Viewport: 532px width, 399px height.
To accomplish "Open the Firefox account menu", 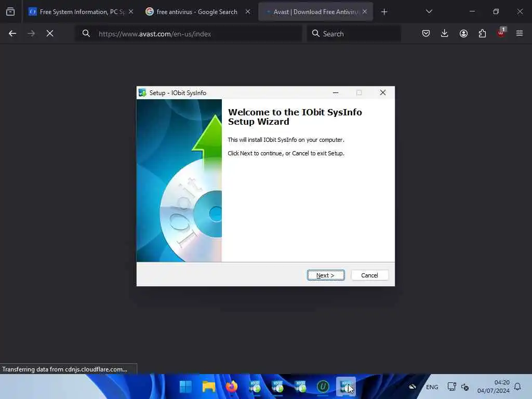I will click(x=463, y=33).
